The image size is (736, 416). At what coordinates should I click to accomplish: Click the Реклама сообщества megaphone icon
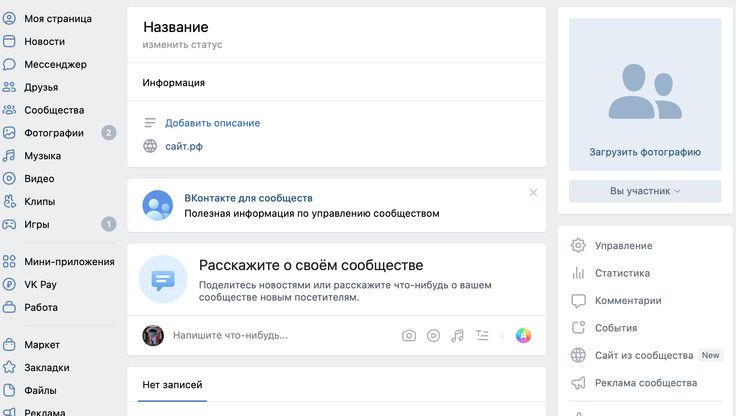[578, 383]
